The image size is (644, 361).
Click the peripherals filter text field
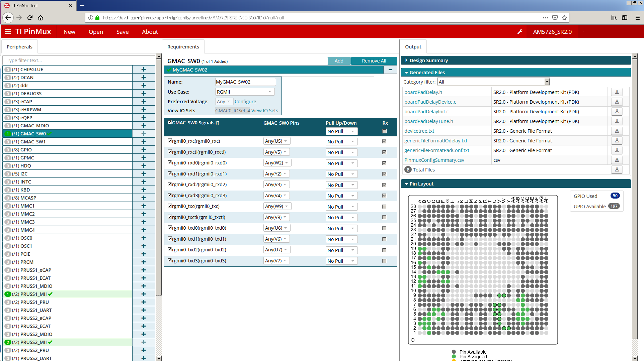pyautogui.click(x=79, y=61)
